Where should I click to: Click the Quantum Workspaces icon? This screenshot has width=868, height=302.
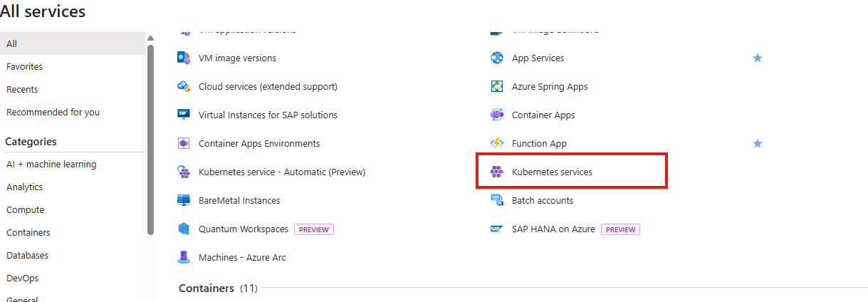pos(184,229)
